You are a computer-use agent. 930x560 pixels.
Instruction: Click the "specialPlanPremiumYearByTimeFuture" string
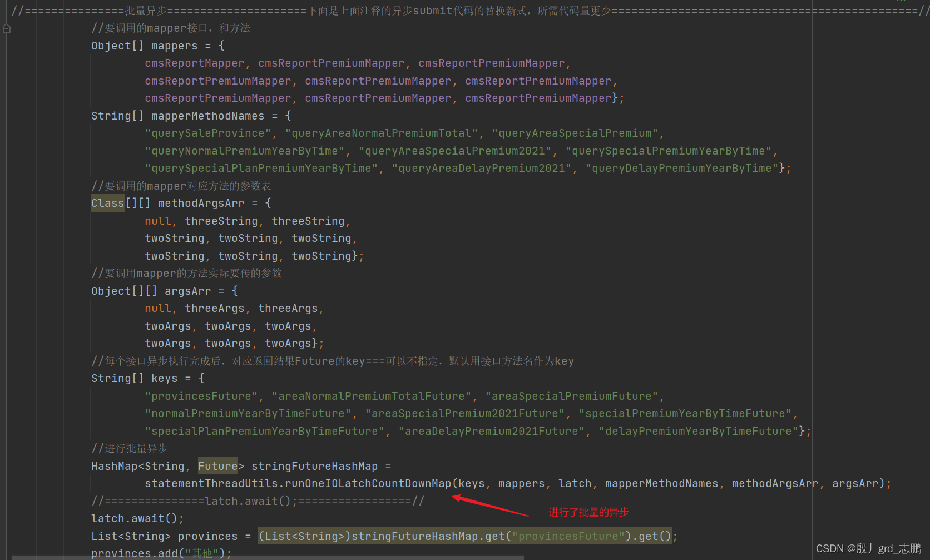point(265,431)
